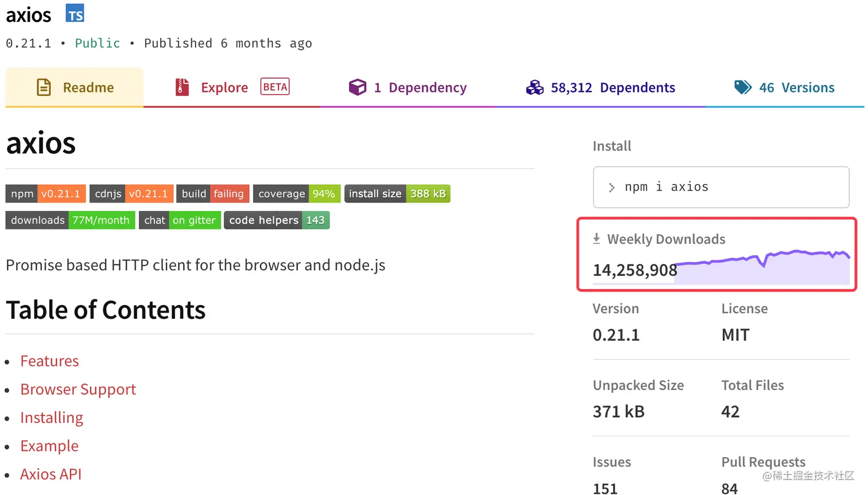The height and width of the screenshot is (495, 868).
Task: Click the TypeScript TS badge icon
Action: tap(75, 13)
